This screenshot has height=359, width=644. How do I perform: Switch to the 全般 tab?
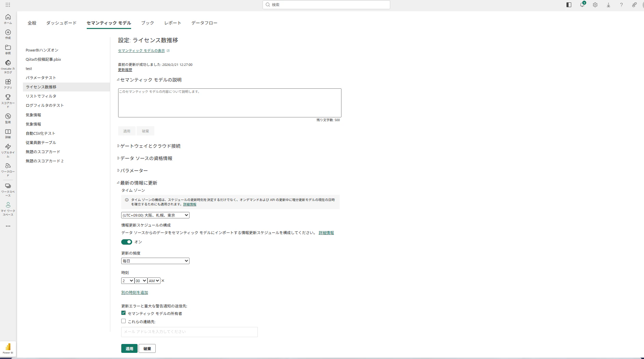pos(32,23)
